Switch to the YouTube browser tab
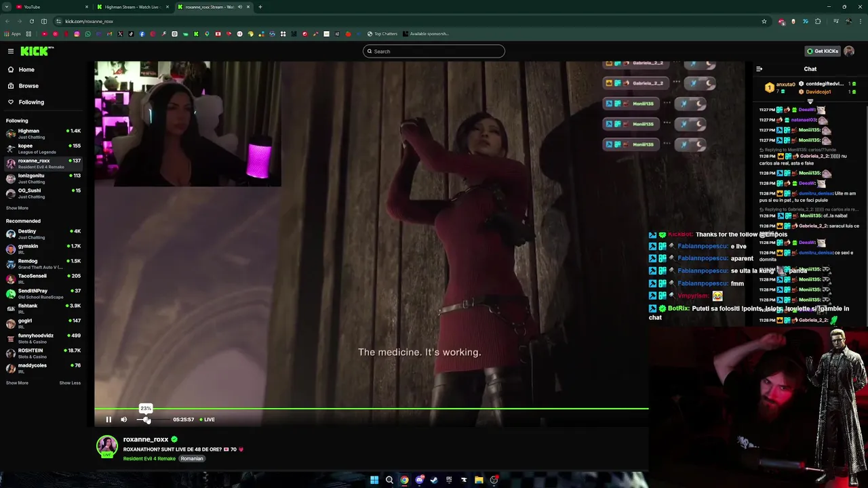 (x=52, y=7)
